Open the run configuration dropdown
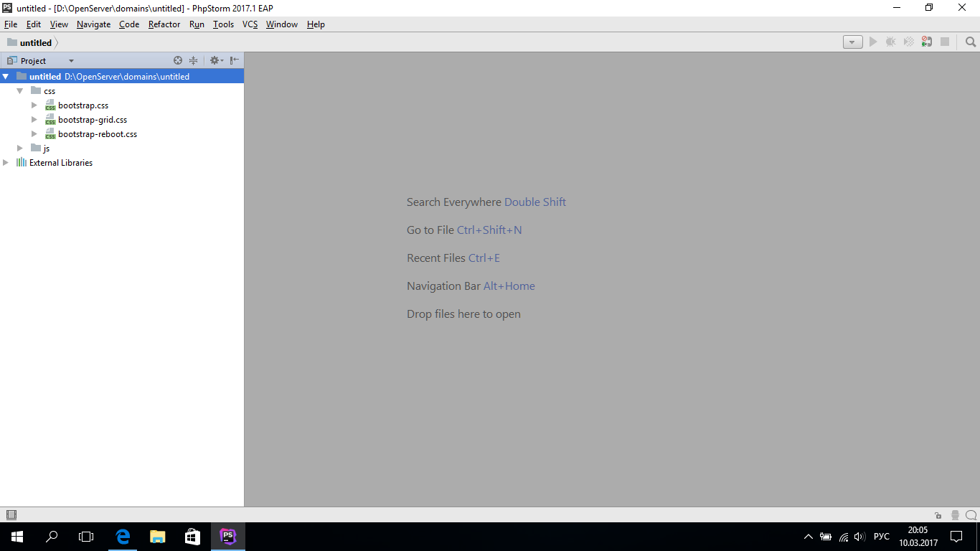980x551 pixels. 852,42
